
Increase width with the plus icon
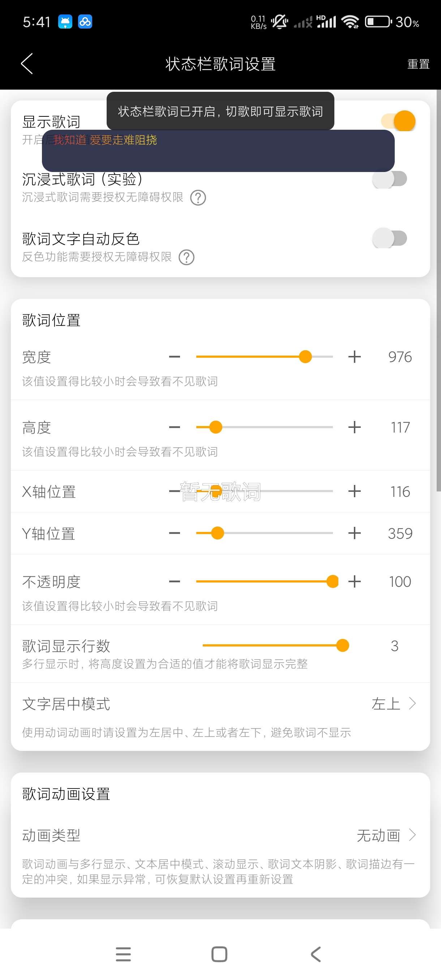click(354, 357)
